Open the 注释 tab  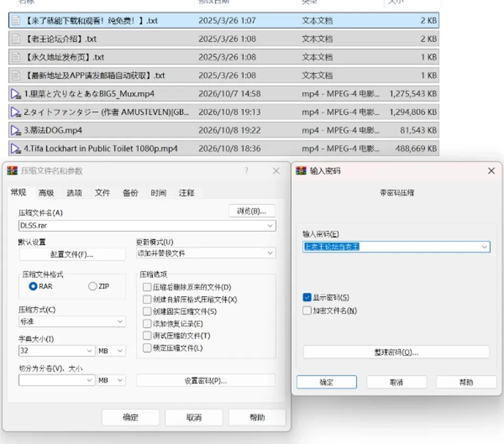(x=186, y=193)
